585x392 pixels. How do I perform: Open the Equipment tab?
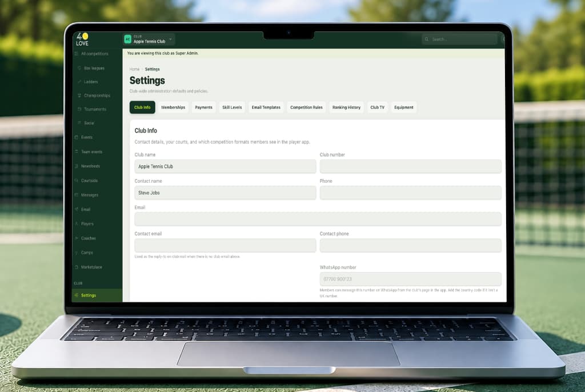(404, 107)
